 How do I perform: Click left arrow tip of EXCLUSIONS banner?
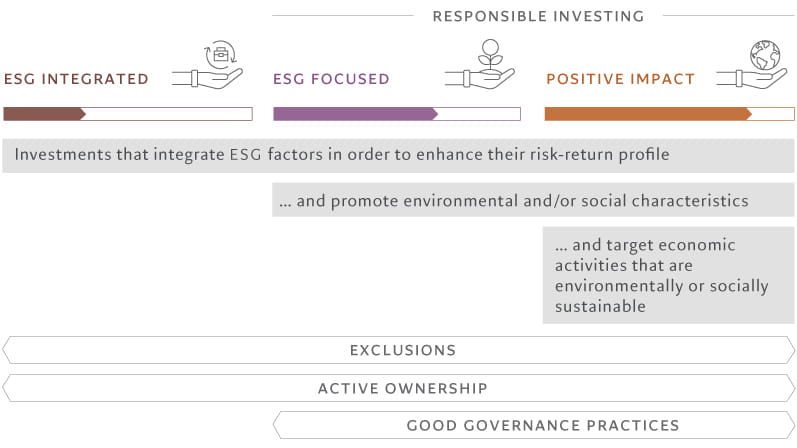pyautogui.click(x=6, y=350)
